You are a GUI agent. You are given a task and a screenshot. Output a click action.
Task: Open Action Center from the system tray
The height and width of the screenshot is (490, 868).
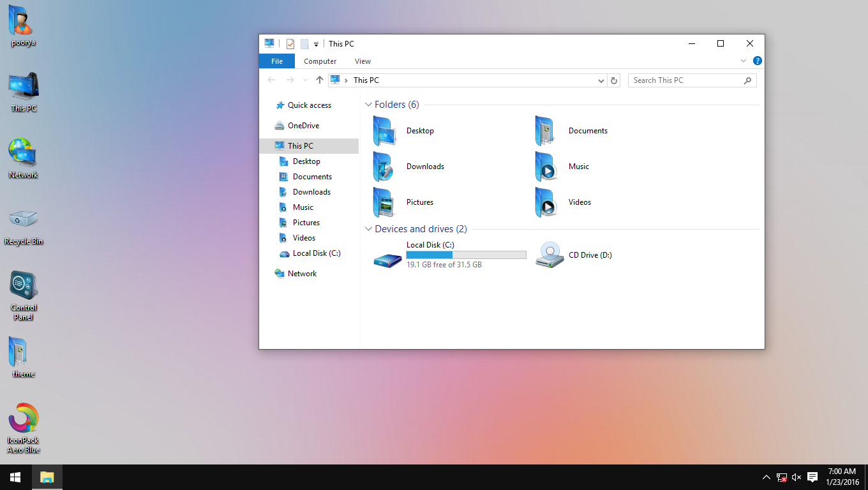click(x=812, y=477)
